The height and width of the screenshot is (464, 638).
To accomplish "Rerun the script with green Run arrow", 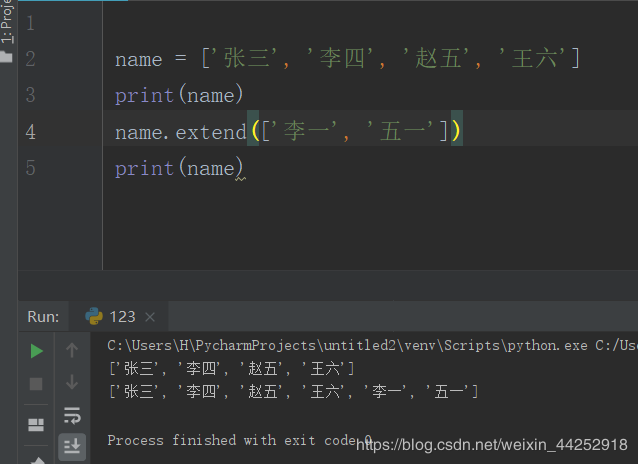I will [x=37, y=351].
